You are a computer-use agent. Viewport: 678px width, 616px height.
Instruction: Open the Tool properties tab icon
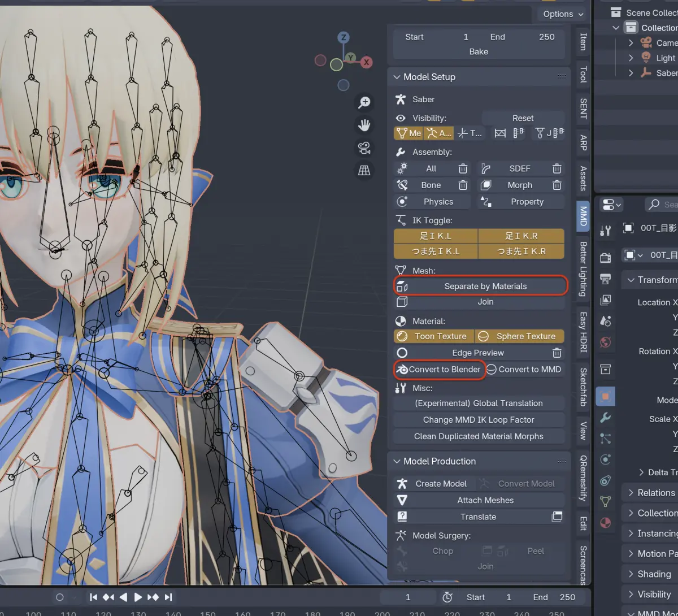click(x=605, y=231)
